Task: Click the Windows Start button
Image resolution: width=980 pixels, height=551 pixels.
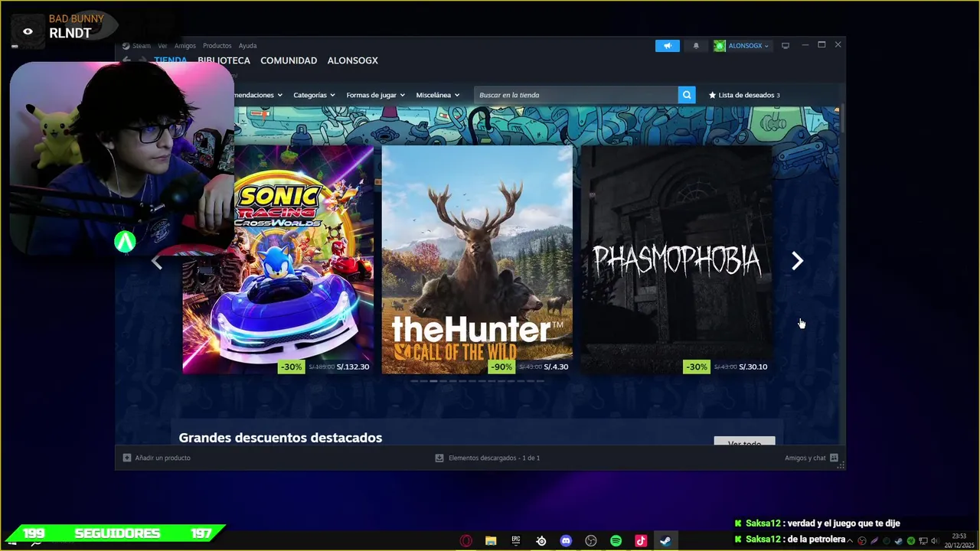Action: (x=11, y=542)
